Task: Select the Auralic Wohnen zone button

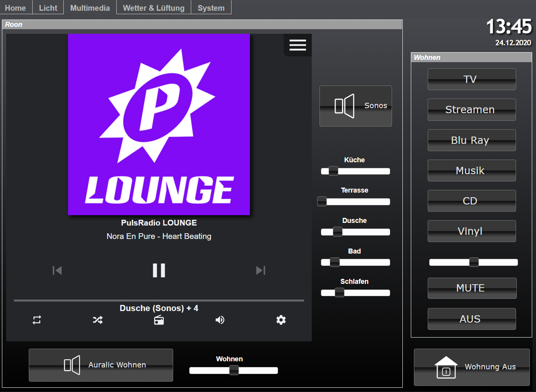Action: coord(101,365)
